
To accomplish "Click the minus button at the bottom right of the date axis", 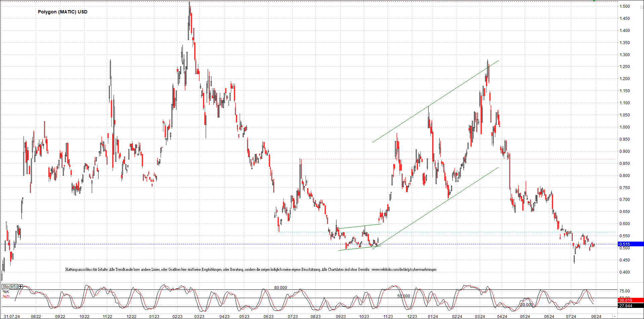I will coord(615,316).
